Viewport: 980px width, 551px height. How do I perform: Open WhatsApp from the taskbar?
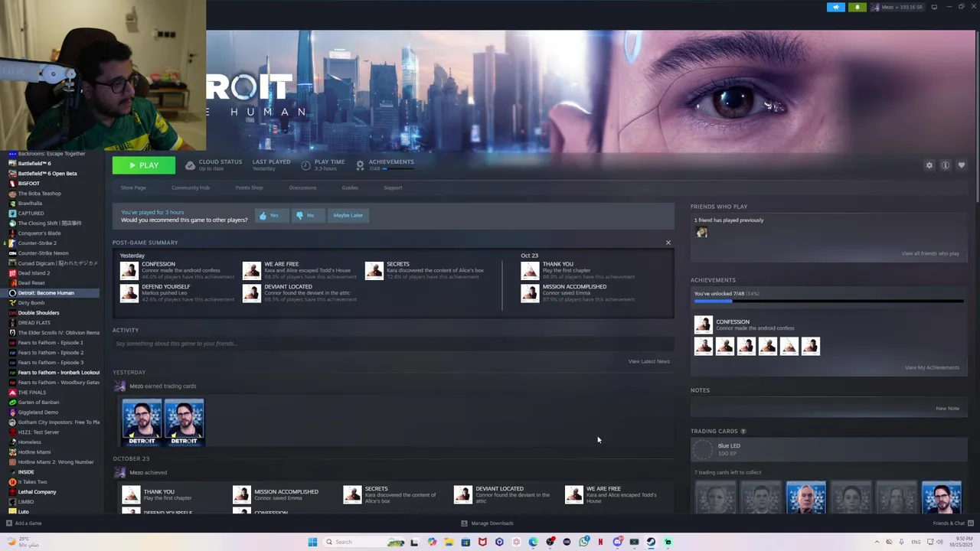click(583, 542)
